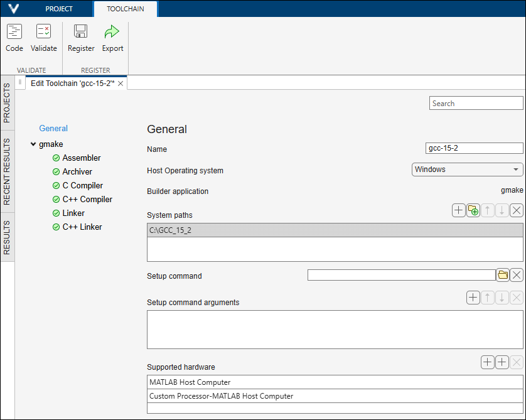Add a new System paths entry

pyautogui.click(x=458, y=210)
